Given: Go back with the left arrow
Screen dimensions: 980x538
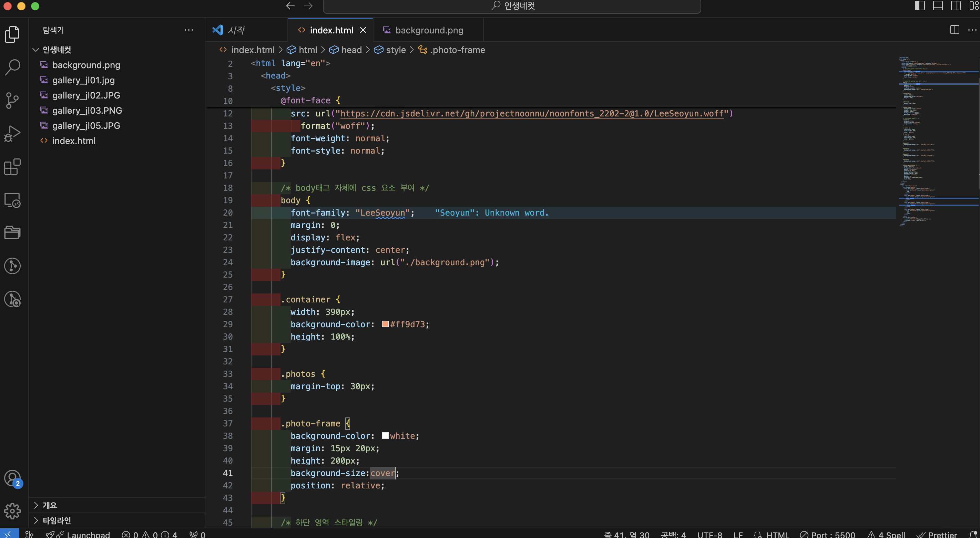Looking at the screenshot, I should (290, 6).
